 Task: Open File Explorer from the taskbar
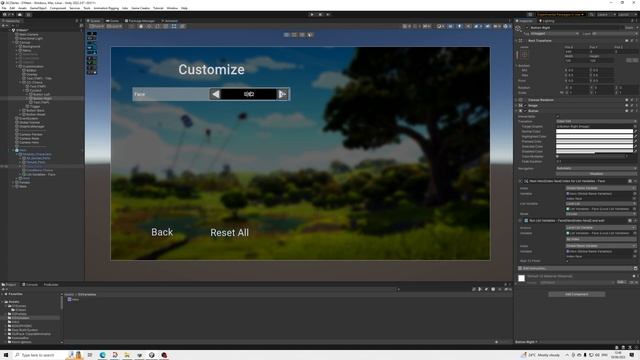pos(127,355)
